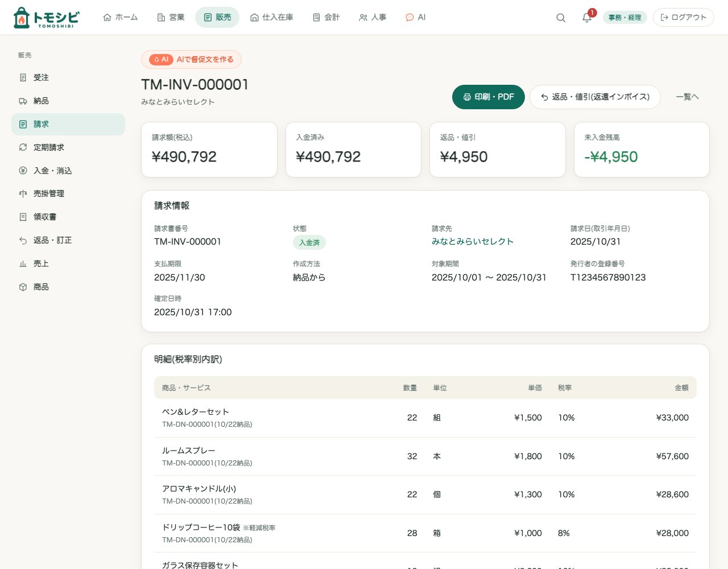This screenshot has width=728, height=569.
Task: Click 未入金残高 value -¥4,950
Action: [x=611, y=157]
